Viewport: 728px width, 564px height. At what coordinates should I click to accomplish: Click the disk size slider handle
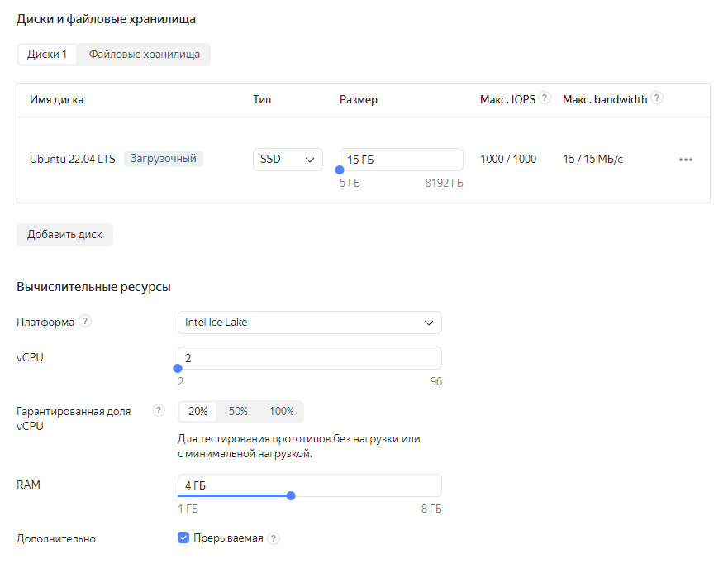point(340,170)
